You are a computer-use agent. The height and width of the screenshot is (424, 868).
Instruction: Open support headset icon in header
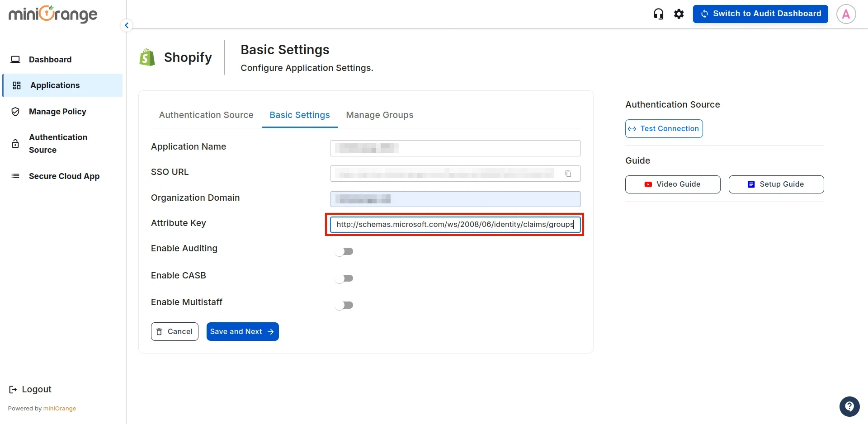pos(658,14)
